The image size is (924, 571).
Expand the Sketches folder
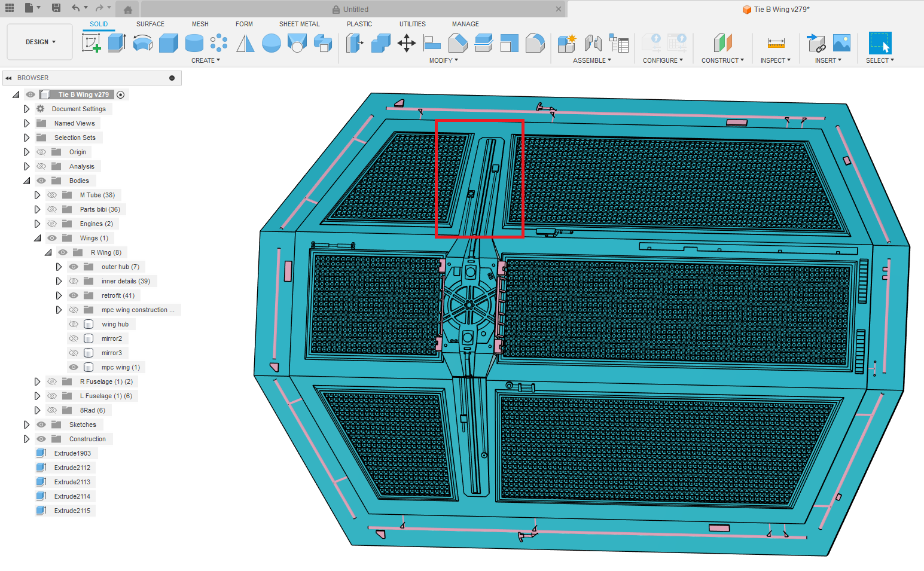26,425
